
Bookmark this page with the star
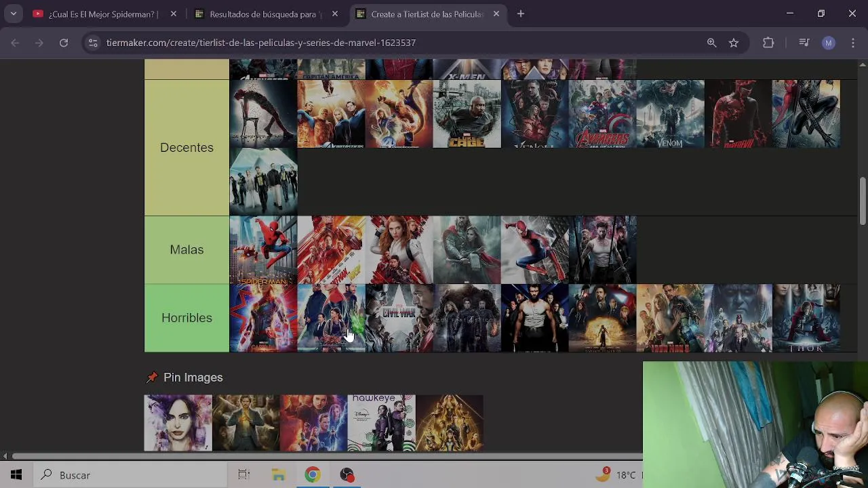pos(734,43)
